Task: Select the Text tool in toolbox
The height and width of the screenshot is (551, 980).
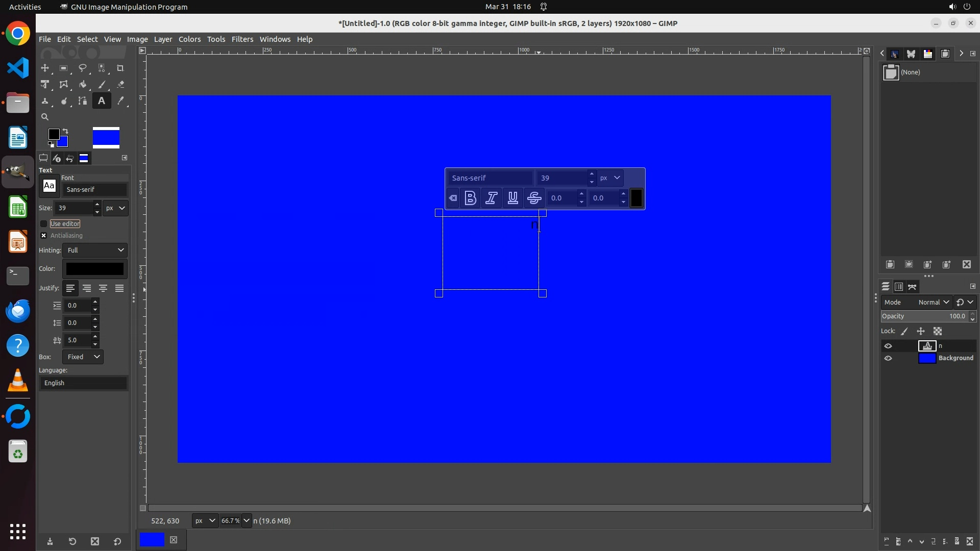Action: [102, 101]
